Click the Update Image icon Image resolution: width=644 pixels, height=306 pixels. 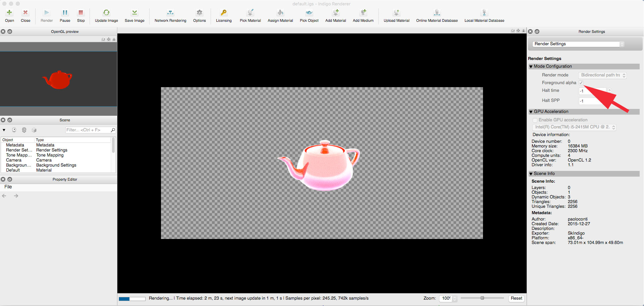pyautogui.click(x=106, y=13)
